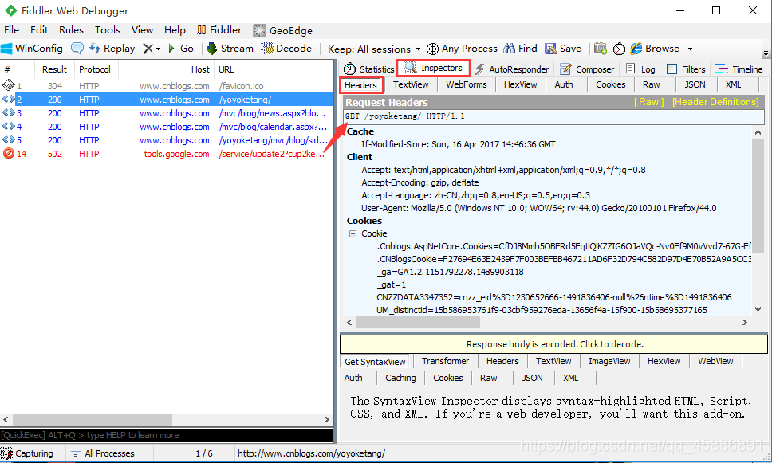Image resolution: width=772 pixels, height=464 pixels.
Task: Launch Browse in Internet Explorer
Action: coord(655,48)
